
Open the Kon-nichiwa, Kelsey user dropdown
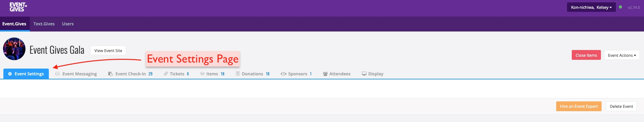pos(591,7)
